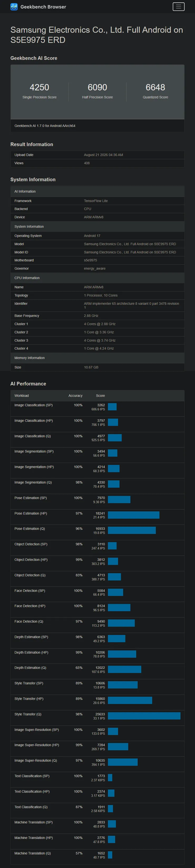Click Cluster 1 value 4 Cores @ 2.88 GHz

tap(100, 324)
